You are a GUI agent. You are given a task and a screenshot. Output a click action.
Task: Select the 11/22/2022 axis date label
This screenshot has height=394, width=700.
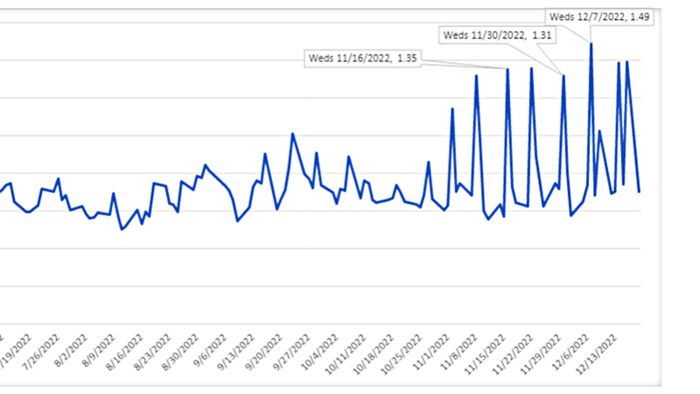tap(512, 353)
